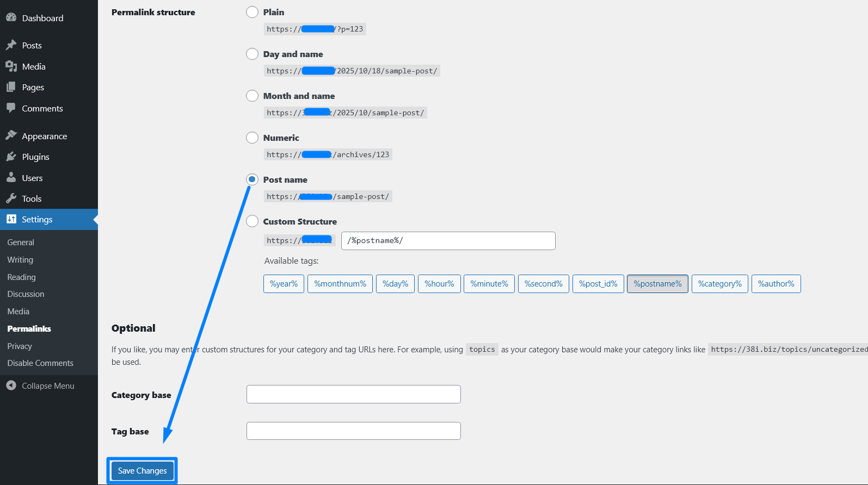Click the Plugins plug icon
Viewport: 868px width, 485px height.
coord(11,157)
